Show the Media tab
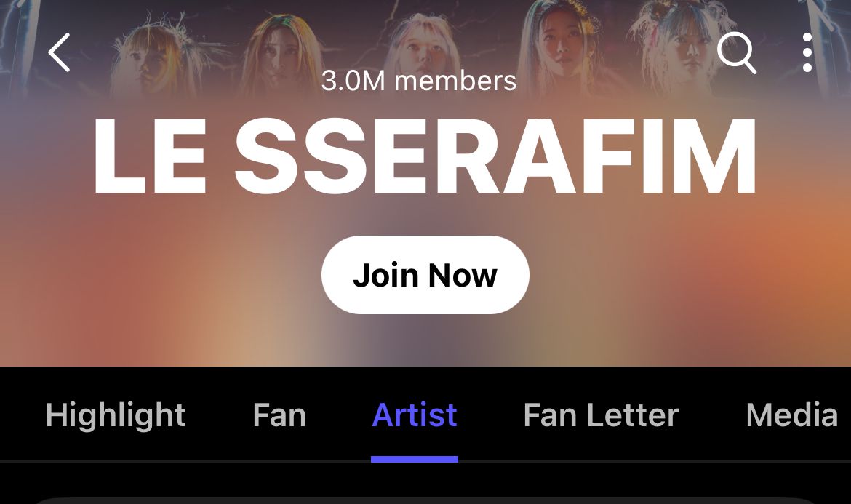 [x=792, y=415]
